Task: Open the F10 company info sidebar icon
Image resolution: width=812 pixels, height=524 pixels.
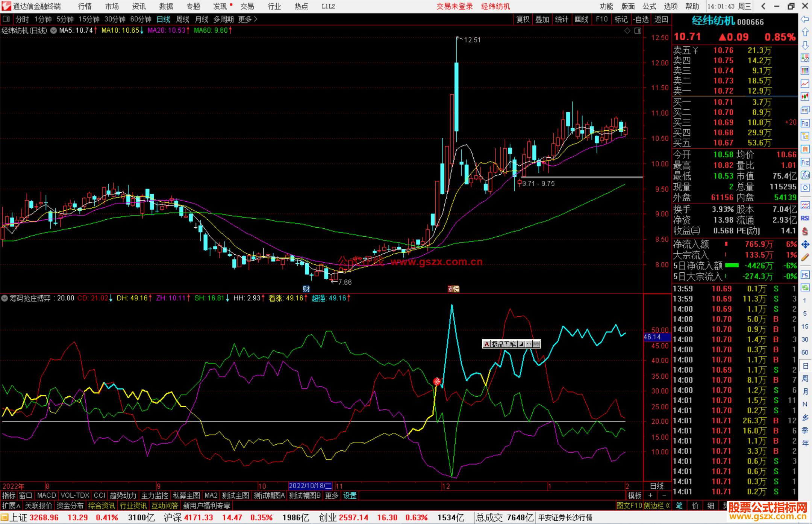Action: (x=805, y=123)
